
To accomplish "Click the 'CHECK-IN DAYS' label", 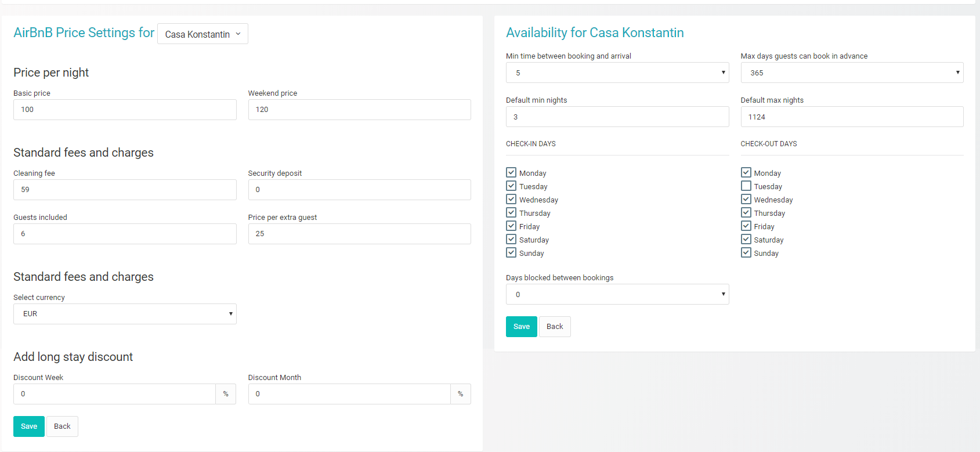I will (531, 144).
